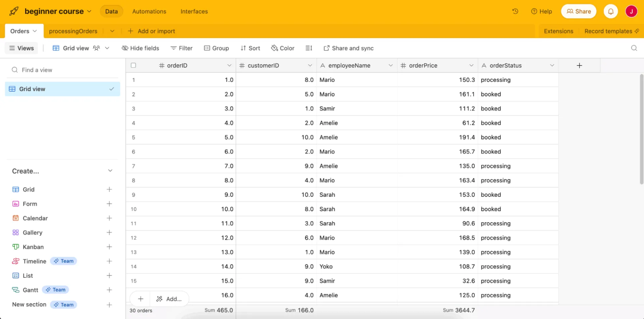Open base history clock icon
Screen dimensions: 644x319
point(515,11)
